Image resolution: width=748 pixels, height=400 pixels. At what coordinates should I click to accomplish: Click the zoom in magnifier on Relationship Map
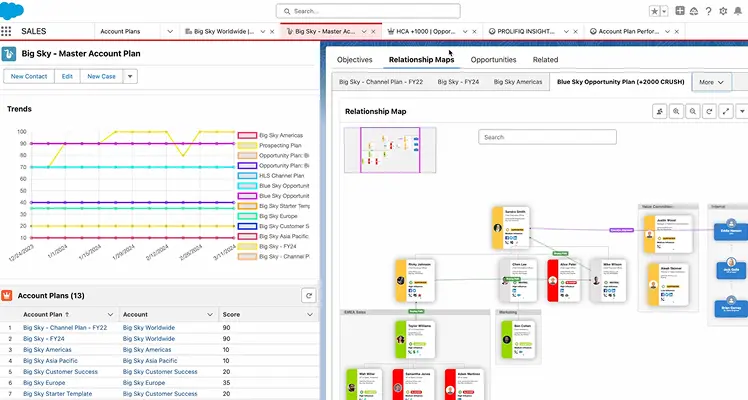point(676,111)
